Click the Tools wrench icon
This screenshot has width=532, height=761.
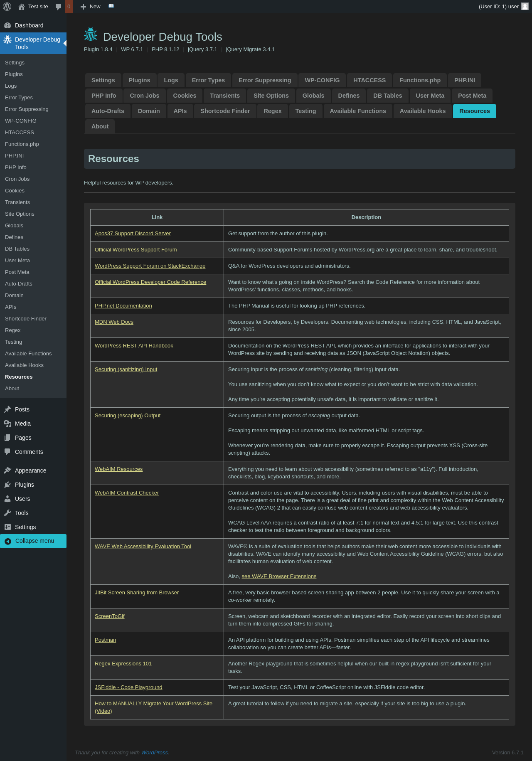(7, 513)
